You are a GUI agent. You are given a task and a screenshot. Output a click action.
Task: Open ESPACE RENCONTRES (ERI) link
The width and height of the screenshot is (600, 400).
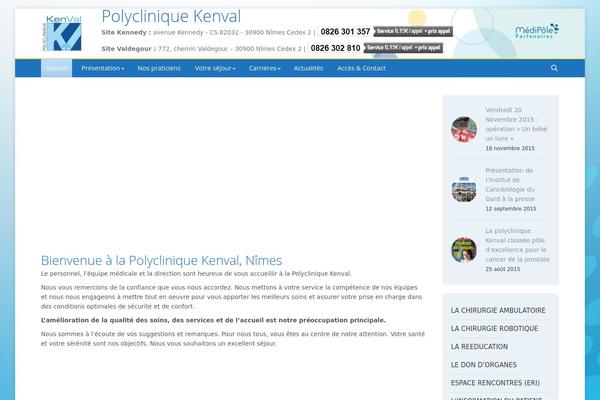(x=495, y=383)
